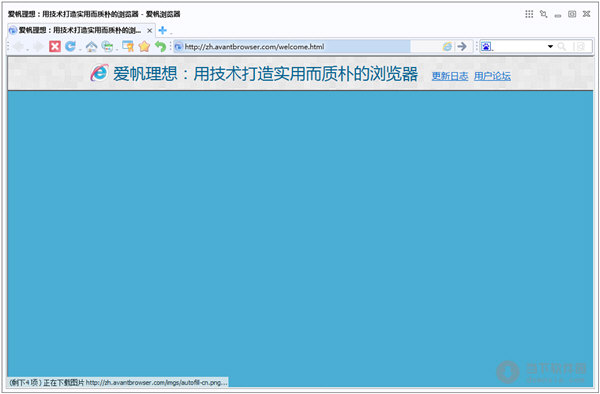Screen dimensions: 600x394
Task: Open the refresh button dropdown arrow
Action: point(80,50)
